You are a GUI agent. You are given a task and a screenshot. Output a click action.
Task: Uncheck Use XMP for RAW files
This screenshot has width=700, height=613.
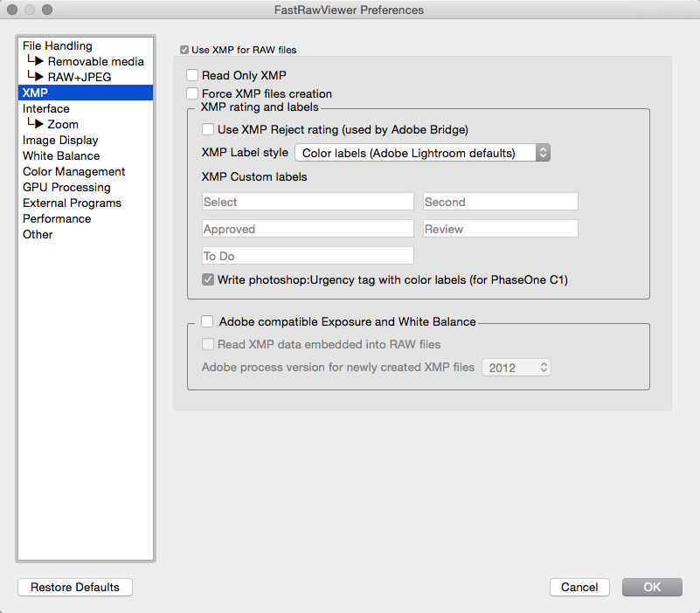(184, 50)
